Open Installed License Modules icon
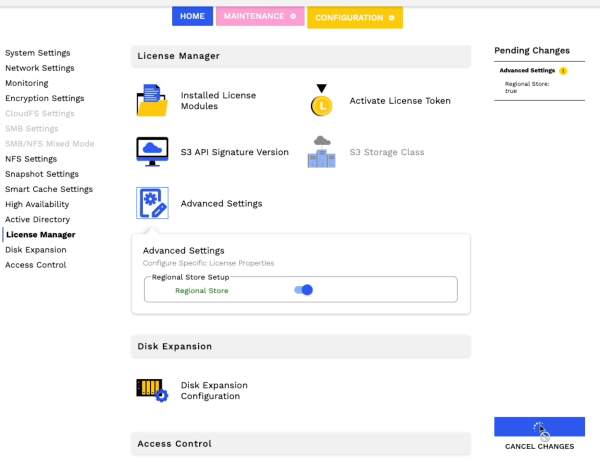Image resolution: width=600 pixels, height=459 pixels. (x=152, y=101)
